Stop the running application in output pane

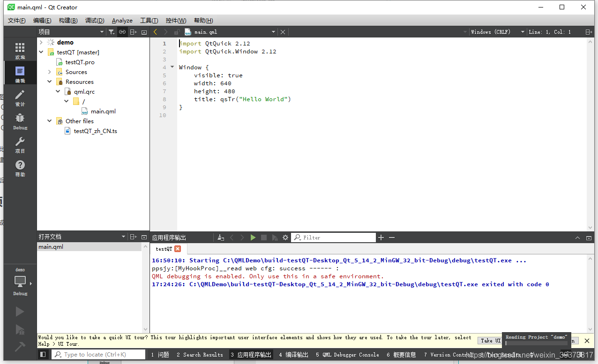[264, 238]
